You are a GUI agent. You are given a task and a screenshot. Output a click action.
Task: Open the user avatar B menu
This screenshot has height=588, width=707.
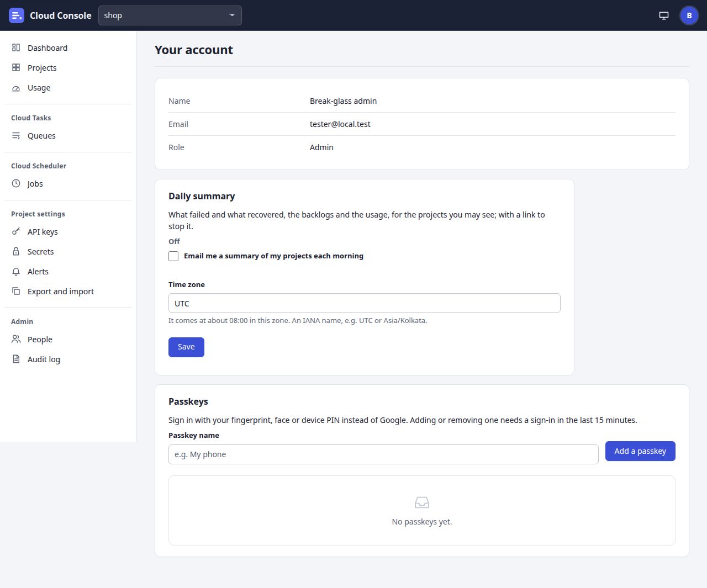click(x=689, y=15)
